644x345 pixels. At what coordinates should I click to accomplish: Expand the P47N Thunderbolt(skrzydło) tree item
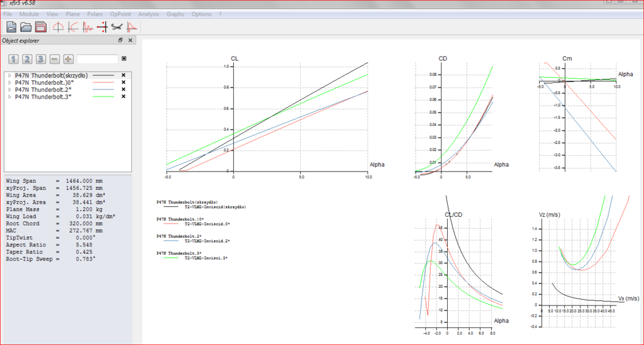point(9,75)
